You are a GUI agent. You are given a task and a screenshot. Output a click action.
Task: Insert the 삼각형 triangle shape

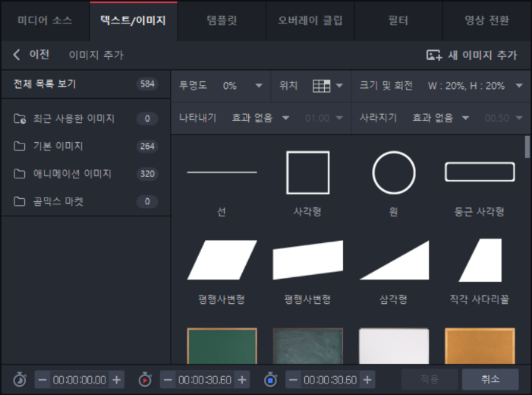[x=393, y=261]
